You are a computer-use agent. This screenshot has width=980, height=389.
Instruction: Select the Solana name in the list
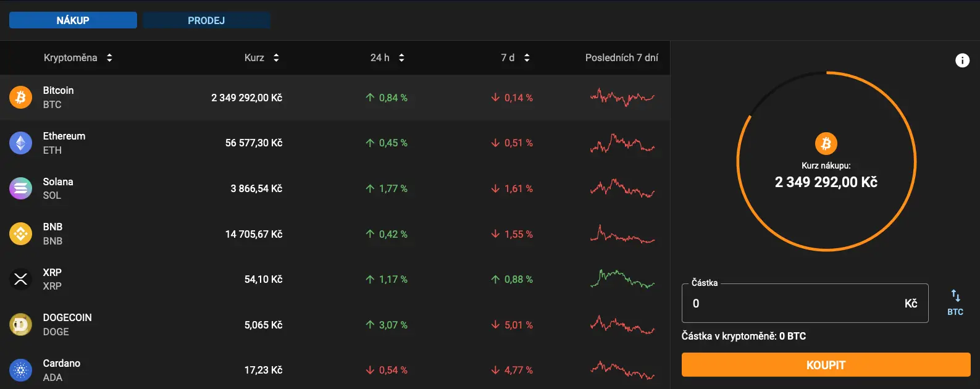[x=58, y=182]
